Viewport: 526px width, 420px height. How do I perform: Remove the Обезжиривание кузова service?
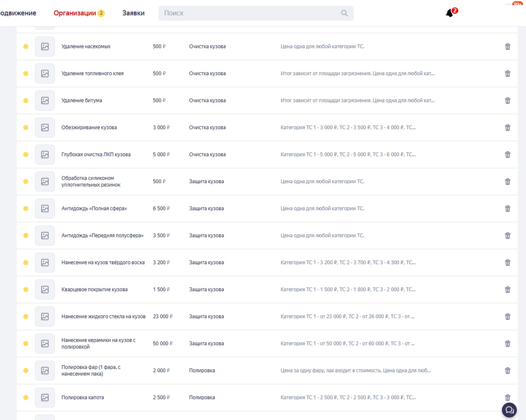coord(508,127)
